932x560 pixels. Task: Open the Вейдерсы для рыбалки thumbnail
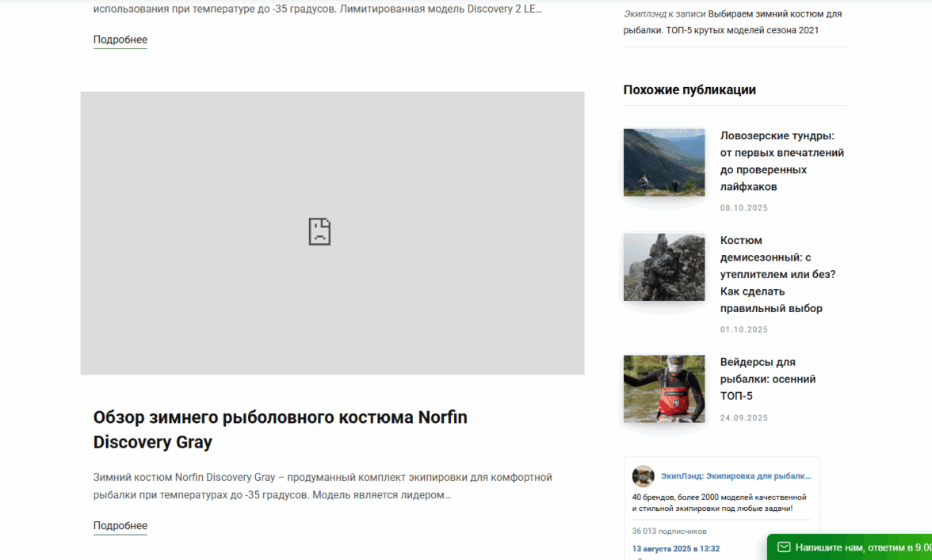pos(664,388)
